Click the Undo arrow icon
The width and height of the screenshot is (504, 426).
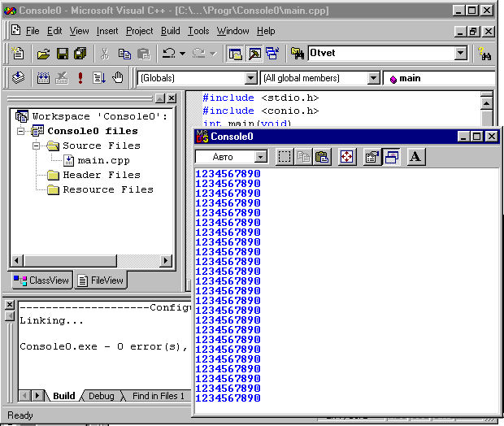click(169, 54)
